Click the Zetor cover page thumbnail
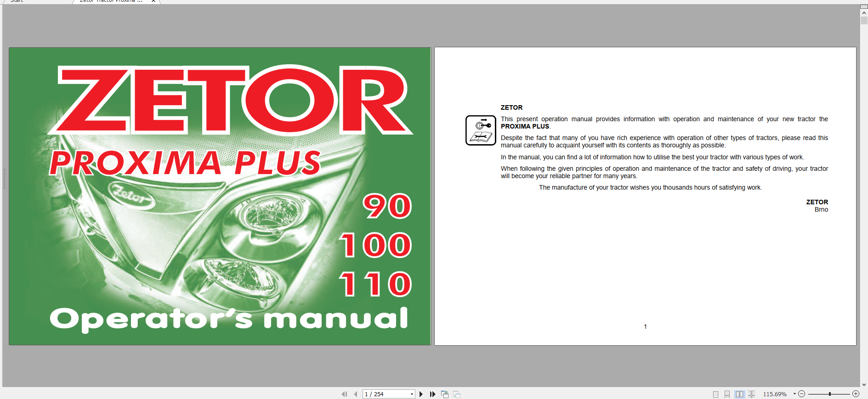The width and height of the screenshot is (868, 399). point(220,196)
